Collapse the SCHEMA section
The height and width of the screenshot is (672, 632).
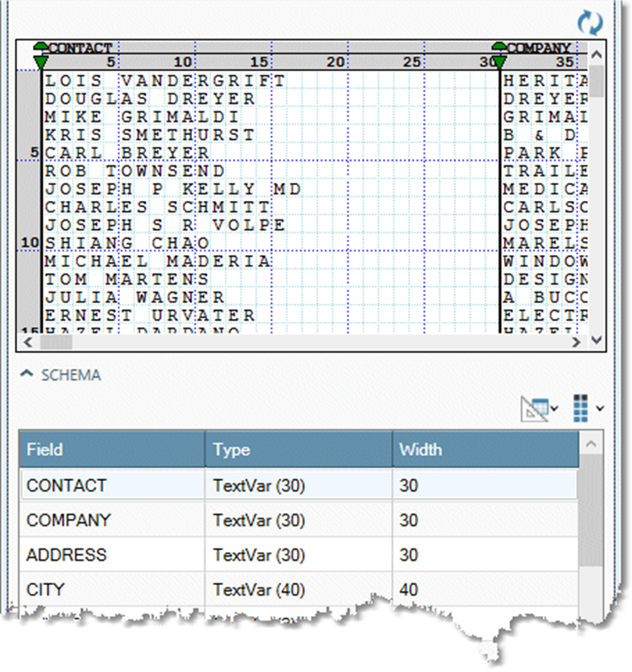28,375
